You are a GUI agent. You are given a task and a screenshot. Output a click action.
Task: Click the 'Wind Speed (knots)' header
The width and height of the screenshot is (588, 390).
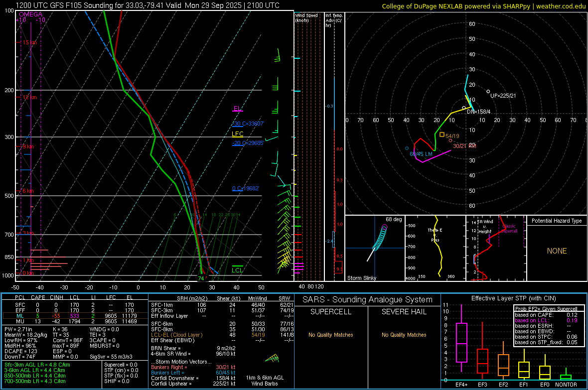[x=306, y=17]
